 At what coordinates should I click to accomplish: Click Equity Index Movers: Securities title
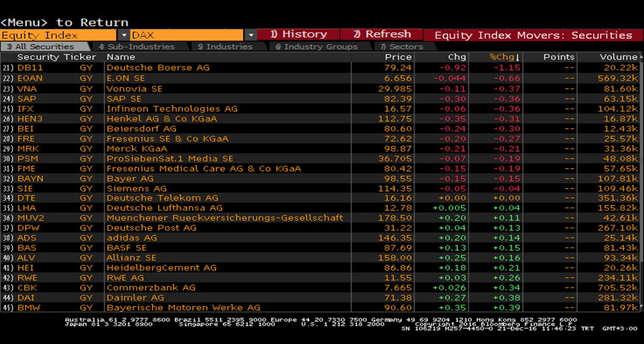[533, 35]
